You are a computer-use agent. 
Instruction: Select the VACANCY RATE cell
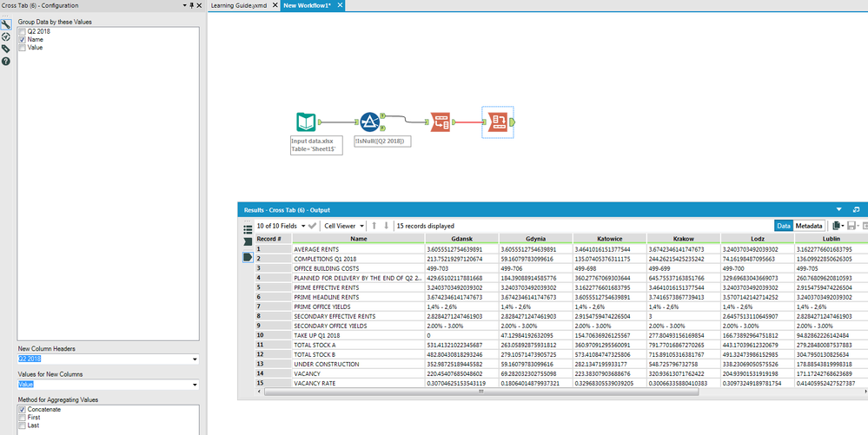pos(358,383)
